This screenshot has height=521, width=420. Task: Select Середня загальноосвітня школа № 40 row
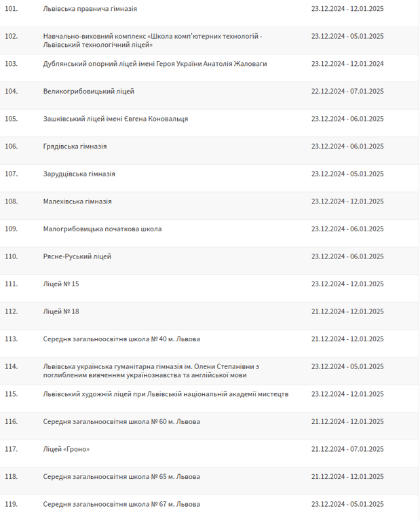pyautogui.click(x=121, y=339)
